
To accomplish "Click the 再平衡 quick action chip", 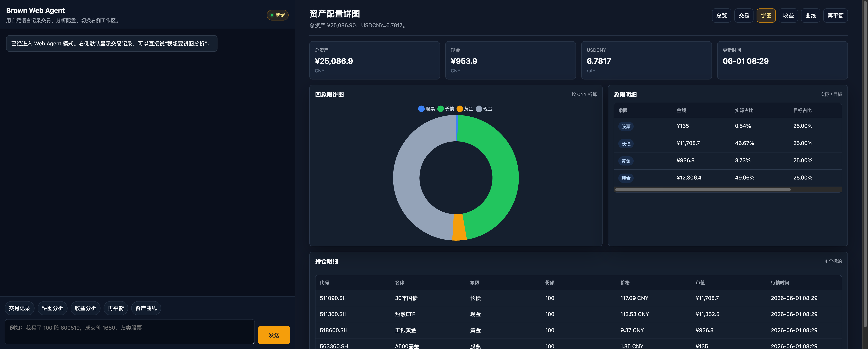I will (116, 308).
